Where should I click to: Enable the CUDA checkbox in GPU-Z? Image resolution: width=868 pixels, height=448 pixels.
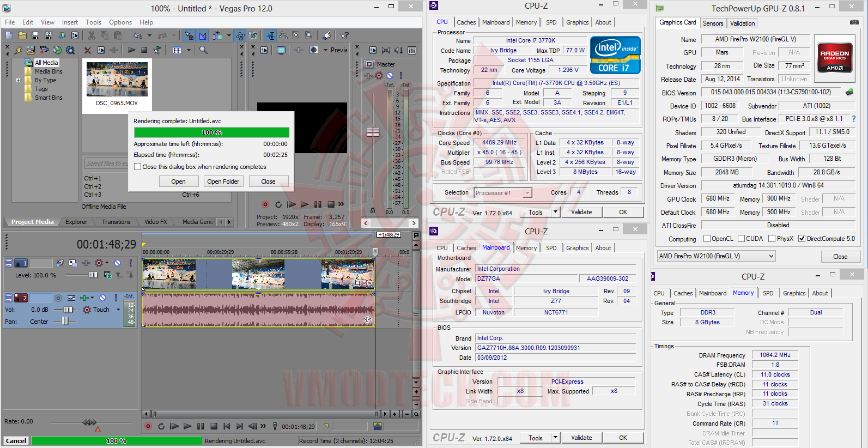click(x=742, y=239)
